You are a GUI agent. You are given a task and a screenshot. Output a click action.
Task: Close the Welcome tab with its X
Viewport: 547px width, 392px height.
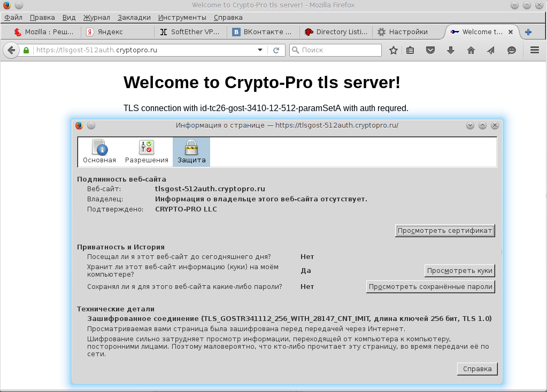510,32
